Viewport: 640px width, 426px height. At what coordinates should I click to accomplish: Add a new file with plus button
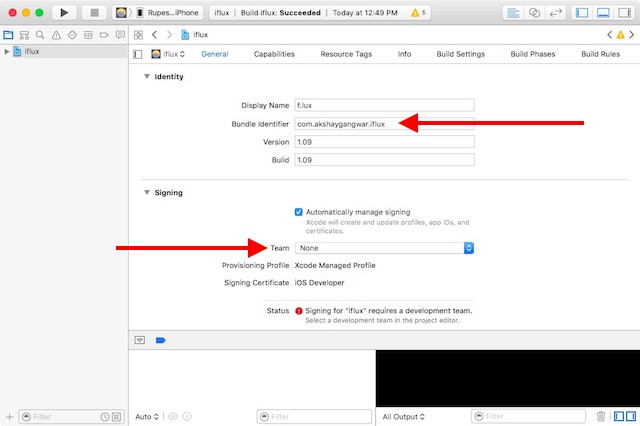(x=9, y=417)
